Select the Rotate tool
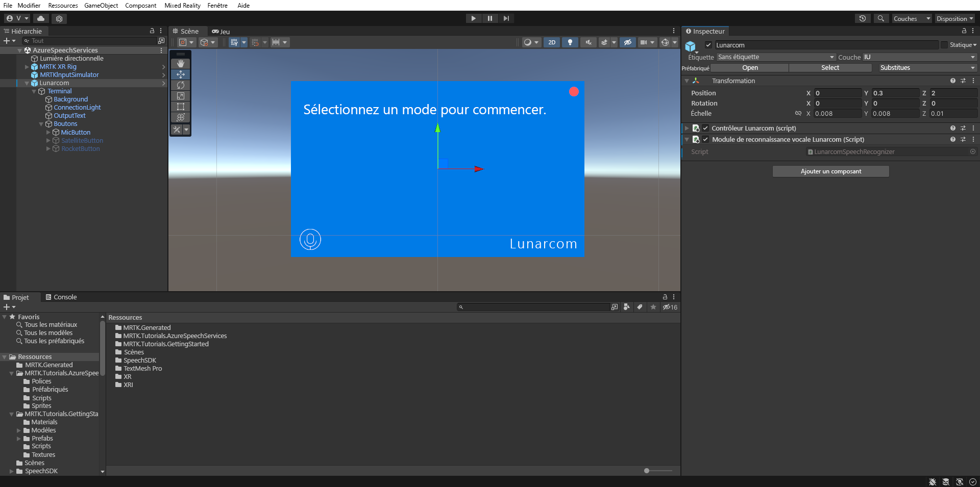980x487 pixels. [181, 85]
